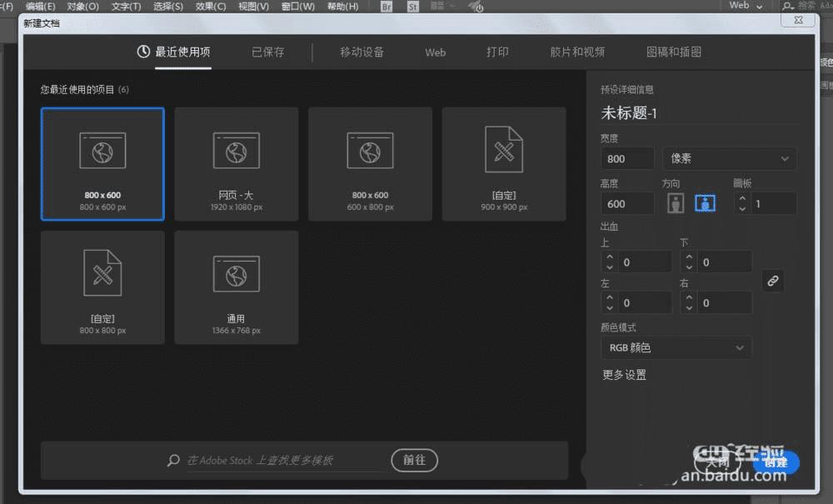Switch to the 最近使用项 tab

tap(182, 52)
